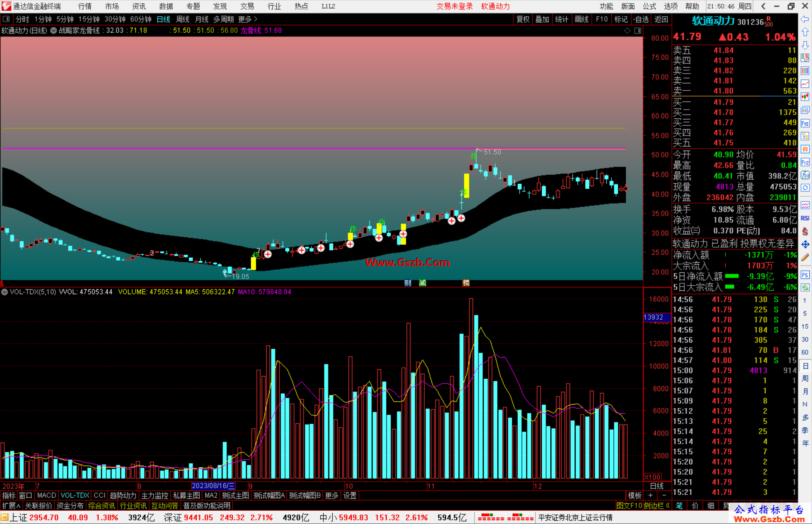Click the red TDX application logo icon
This screenshot has width=812, height=524.
point(6,6)
